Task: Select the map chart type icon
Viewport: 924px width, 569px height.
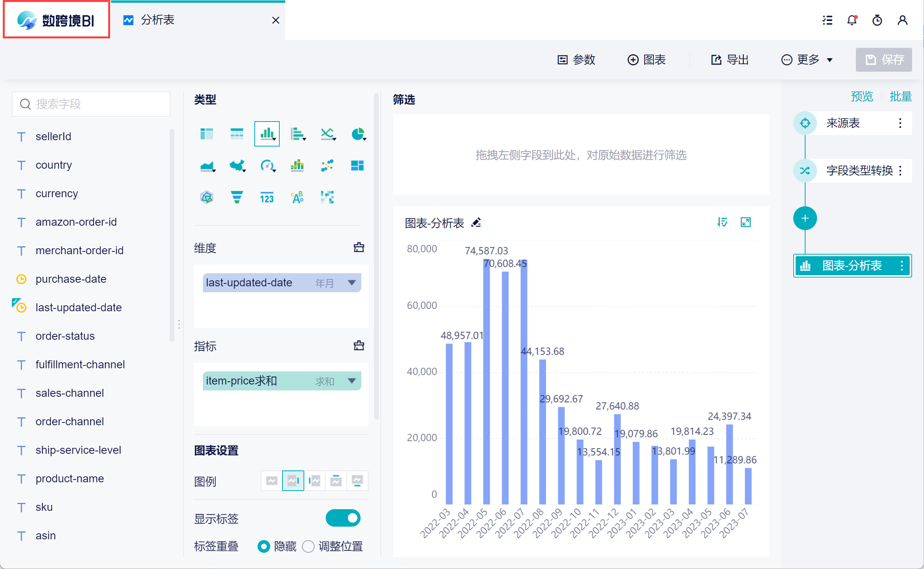Action: click(x=237, y=166)
